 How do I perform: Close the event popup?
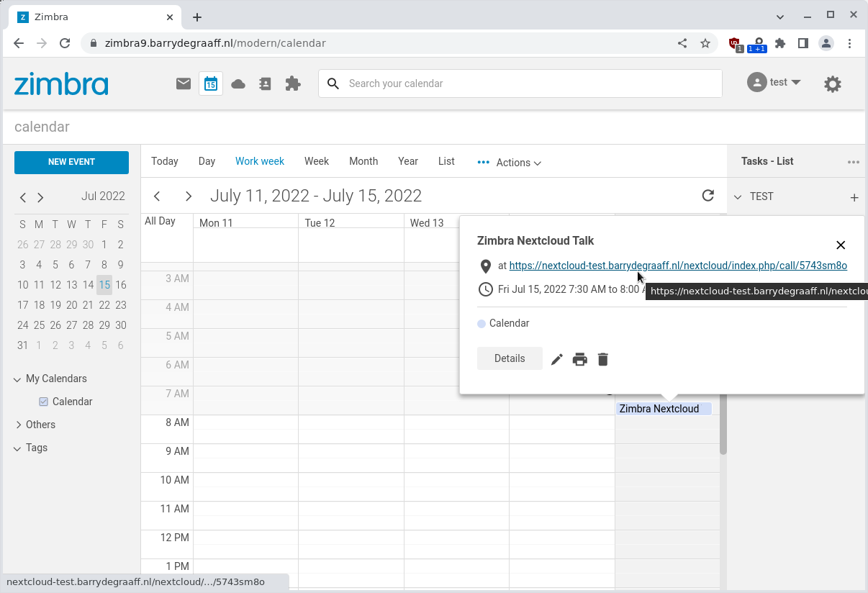[841, 245]
